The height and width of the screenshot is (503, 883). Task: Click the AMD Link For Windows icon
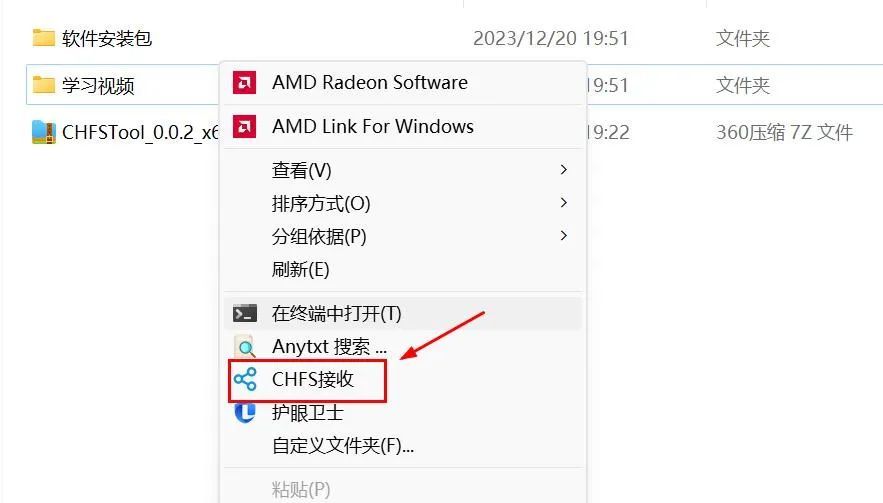click(244, 127)
